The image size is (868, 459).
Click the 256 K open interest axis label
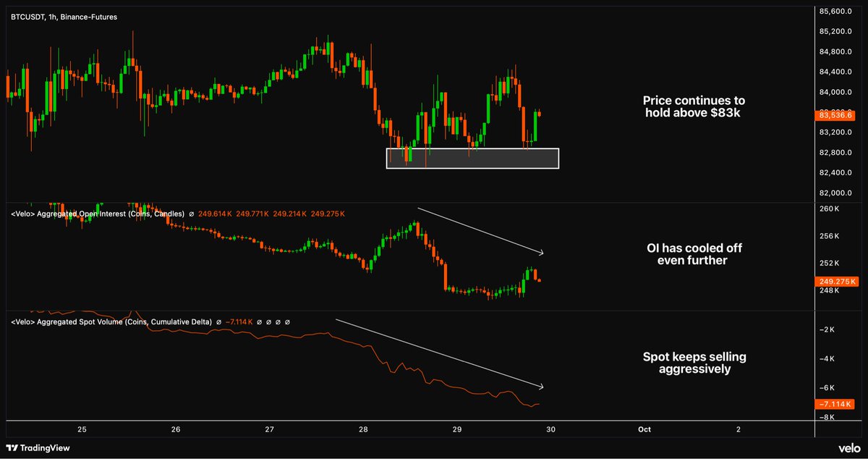(829, 236)
